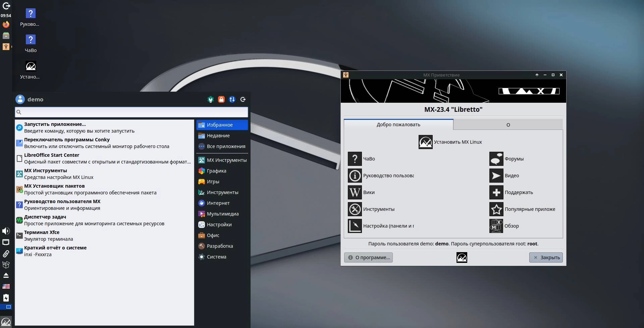Click the demo user name in menu
Image resolution: width=644 pixels, height=328 pixels.
coord(35,99)
